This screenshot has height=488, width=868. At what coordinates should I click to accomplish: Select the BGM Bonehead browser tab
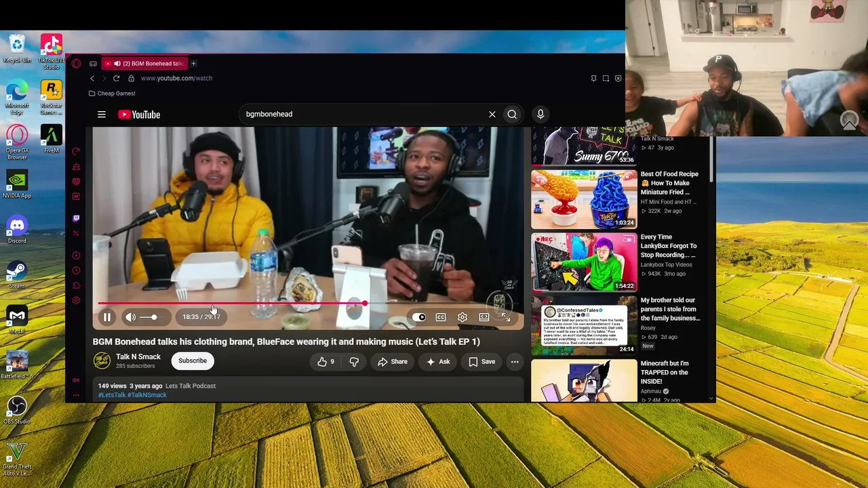click(145, 64)
